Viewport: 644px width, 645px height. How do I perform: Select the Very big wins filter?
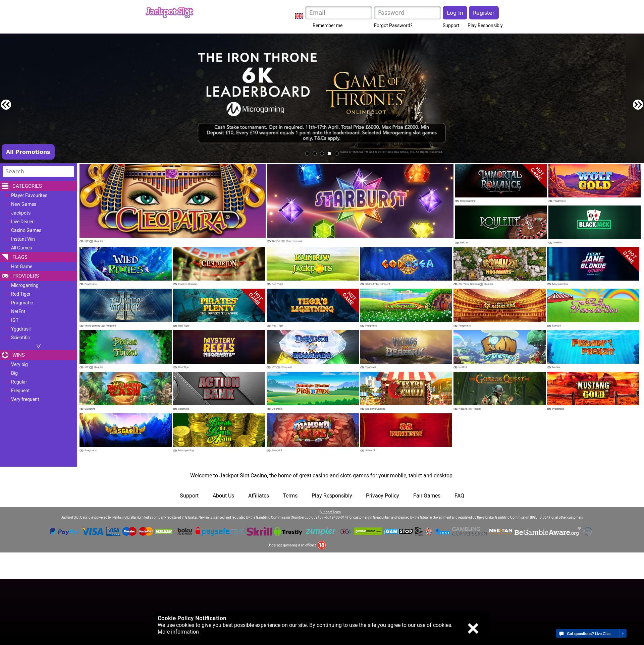pos(6,364)
